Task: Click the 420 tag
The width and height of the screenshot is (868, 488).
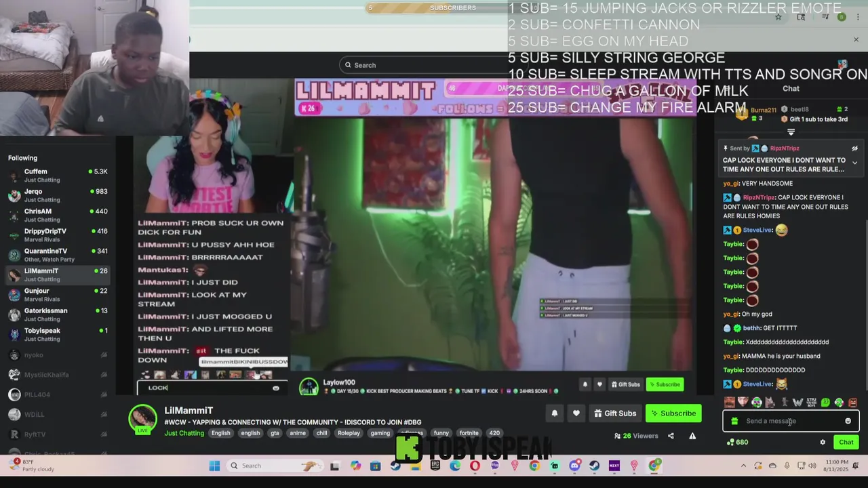Action: pyautogui.click(x=494, y=433)
